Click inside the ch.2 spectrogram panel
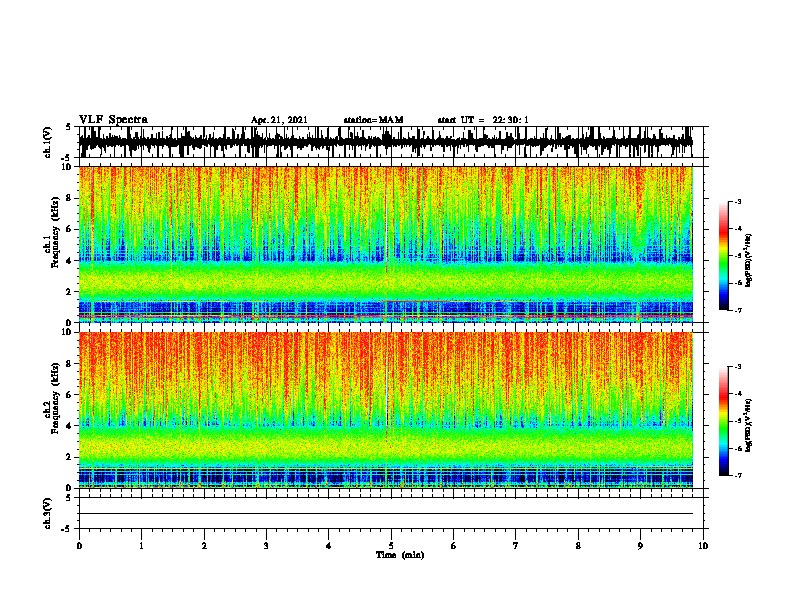The width and height of the screenshot is (792, 612). (386, 410)
